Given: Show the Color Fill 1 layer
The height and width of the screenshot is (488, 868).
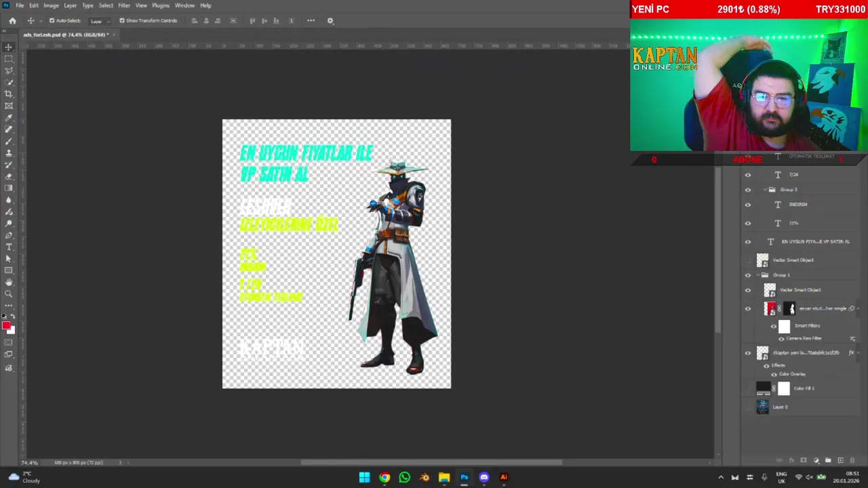Looking at the screenshot, I should click(748, 388).
